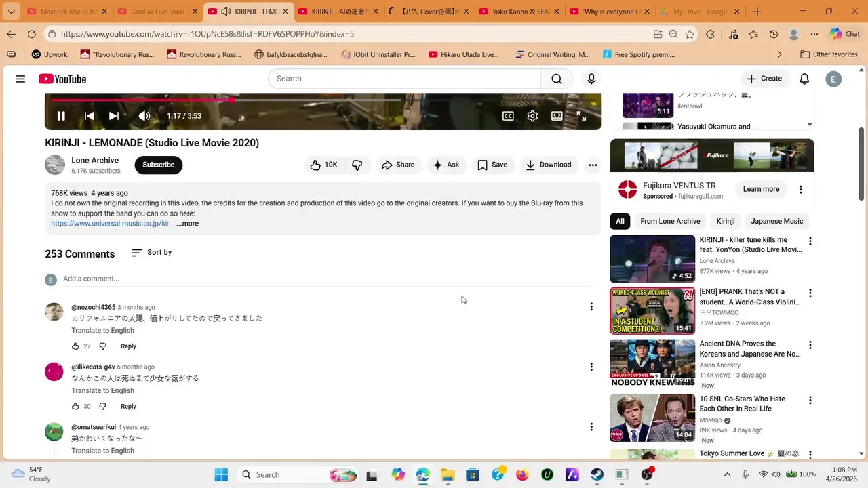The width and height of the screenshot is (868, 488).
Task: Open browser extensions puzzle icon
Action: 710,34
